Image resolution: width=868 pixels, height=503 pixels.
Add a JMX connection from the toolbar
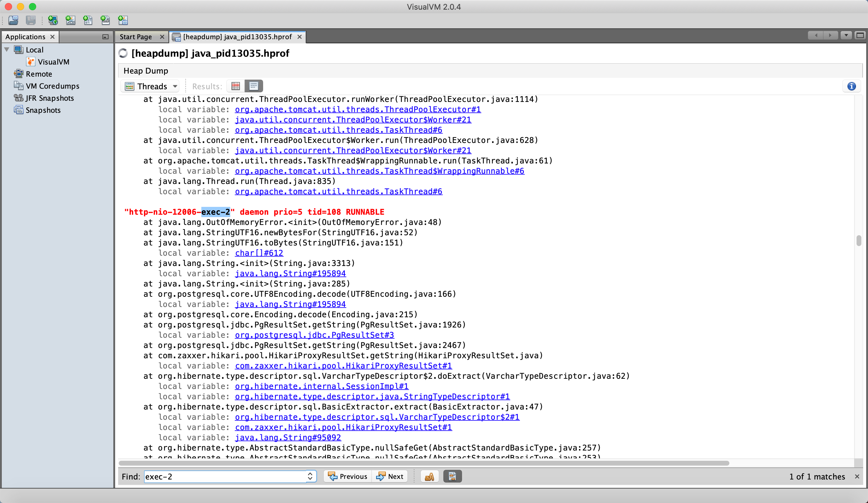pos(71,20)
